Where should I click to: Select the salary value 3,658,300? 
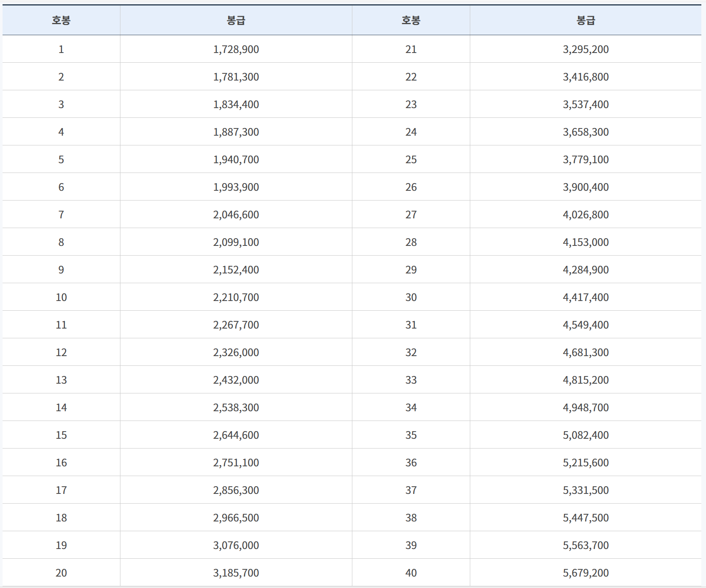586,132
